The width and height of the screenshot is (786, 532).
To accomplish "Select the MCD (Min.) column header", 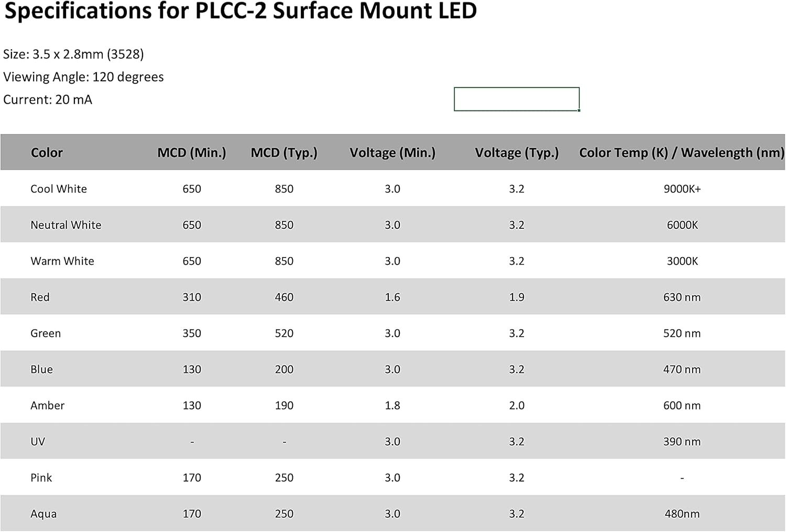I will pyautogui.click(x=192, y=152).
